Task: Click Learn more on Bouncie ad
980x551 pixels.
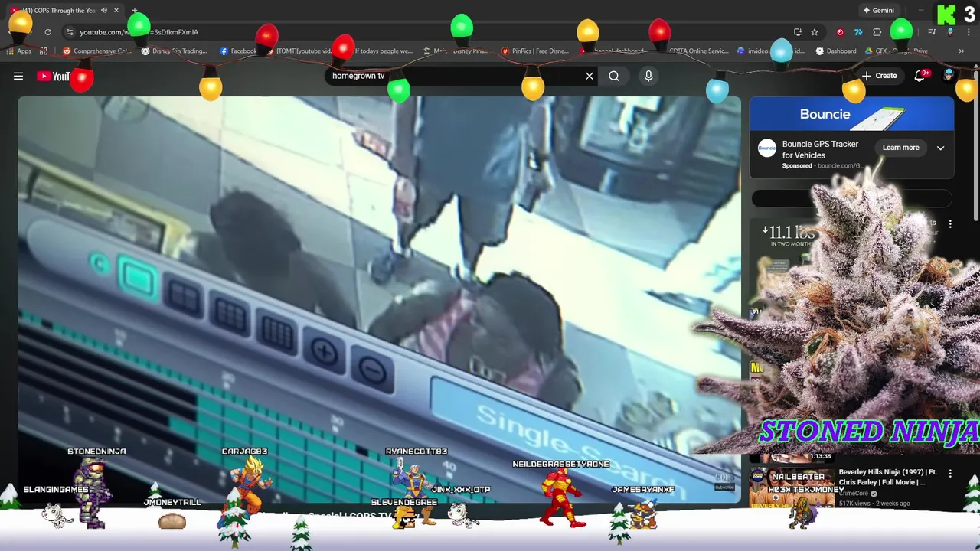Action: point(900,148)
